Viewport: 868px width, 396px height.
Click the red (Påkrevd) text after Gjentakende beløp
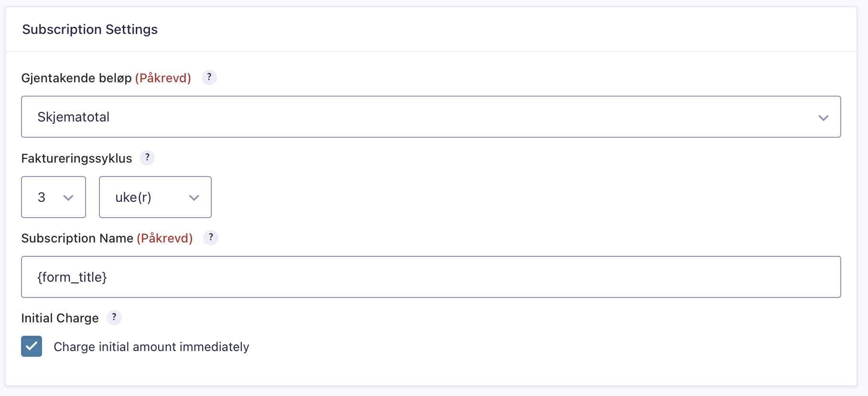click(163, 78)
